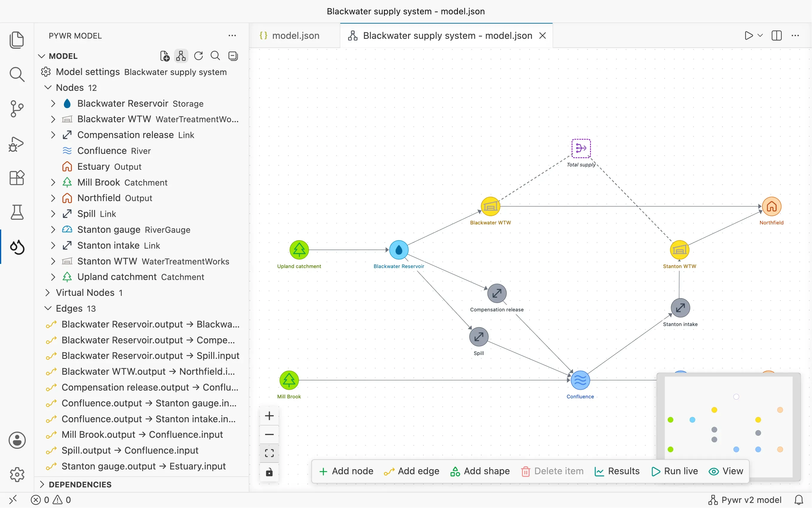Image resolution: width=812 pixels, height=508 pixels.
Task: Expand Blackwater Reservoir Storage tree item
Action: (x=53, y=103)
